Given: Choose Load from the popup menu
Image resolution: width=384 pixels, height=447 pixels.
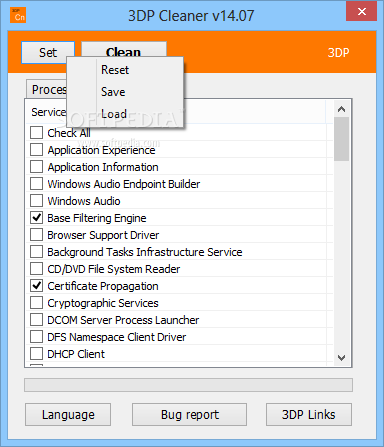Looking at the screenshot, I should point(114,114).
